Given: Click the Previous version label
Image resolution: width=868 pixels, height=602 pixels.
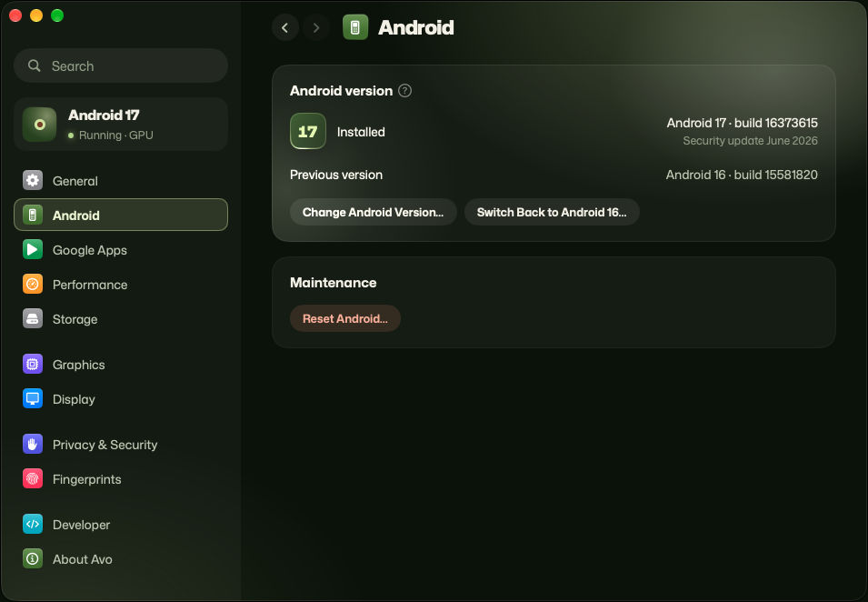Looking at the screenshot, I should [x=336, y=175].
